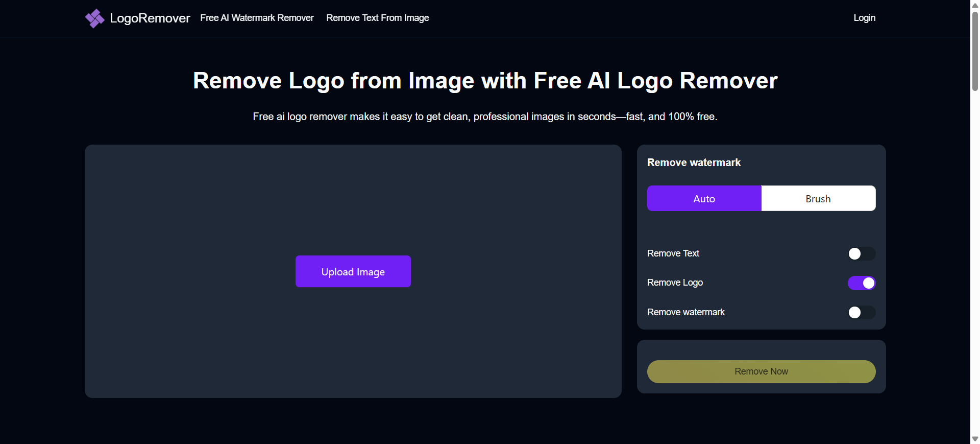
Task: Click the vertical scrollbar thumb
Action: point(975,51)
